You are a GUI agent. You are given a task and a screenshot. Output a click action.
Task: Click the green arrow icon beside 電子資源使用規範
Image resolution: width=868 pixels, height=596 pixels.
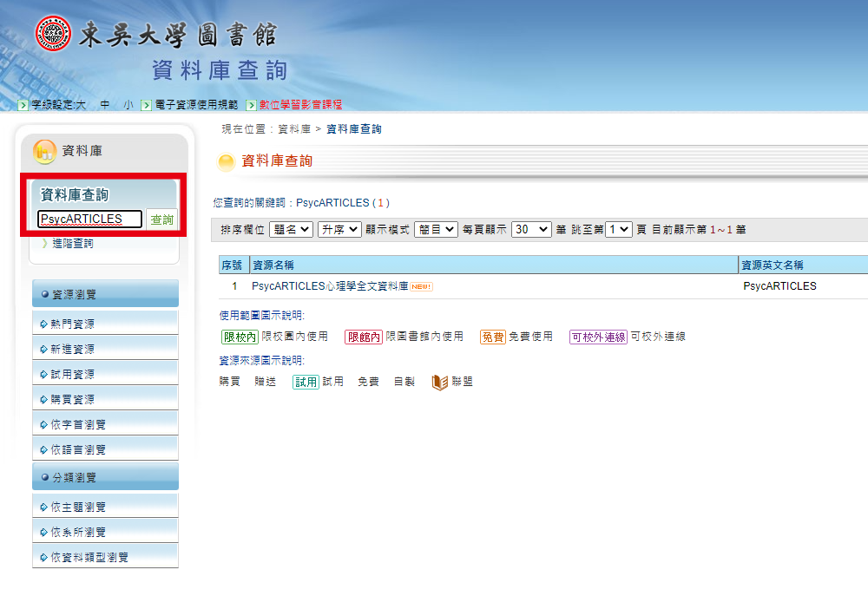pos(146,105)
